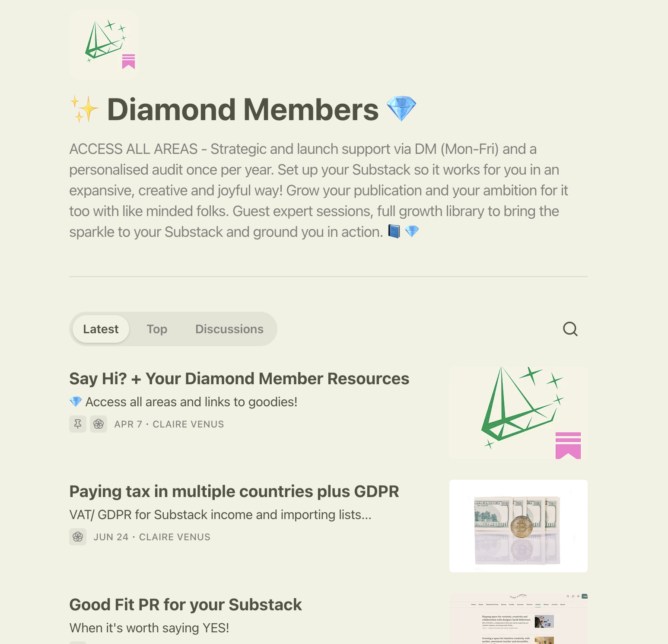Click the 'VAT/ GDPR for Substack income' subtitle
Viewport: 668px width, 644px height.
coord(220,515)
